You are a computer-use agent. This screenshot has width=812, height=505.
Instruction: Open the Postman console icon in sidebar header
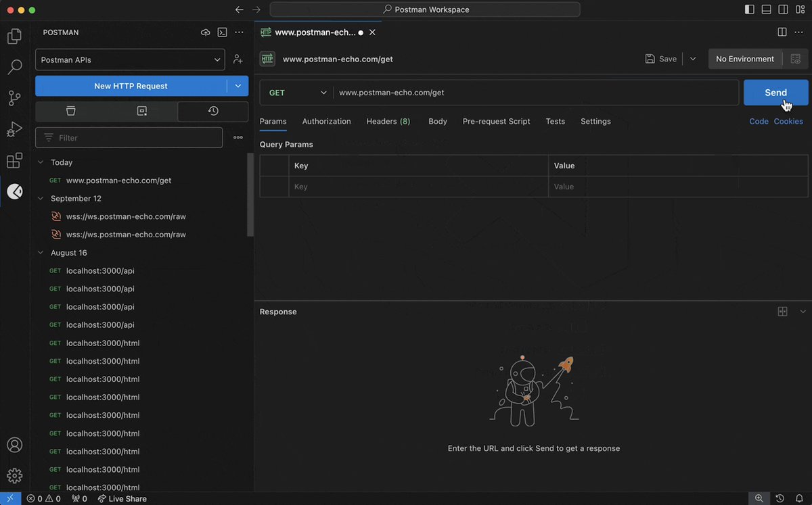pyautogui.click(x=222, y=32)
